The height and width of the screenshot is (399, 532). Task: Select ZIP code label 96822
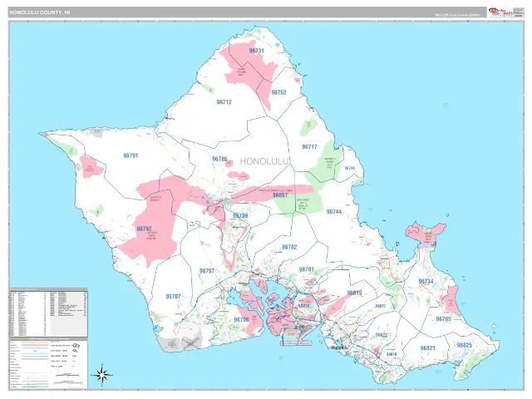pyautogui.click(x=382, y=335)
